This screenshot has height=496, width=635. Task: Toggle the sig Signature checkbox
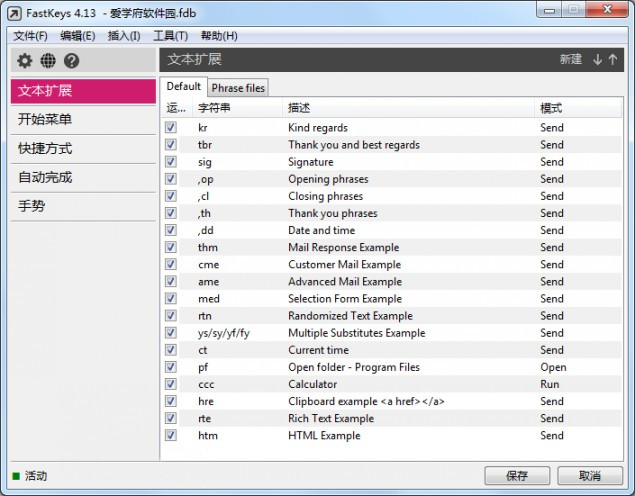click(x=170, y=162)
